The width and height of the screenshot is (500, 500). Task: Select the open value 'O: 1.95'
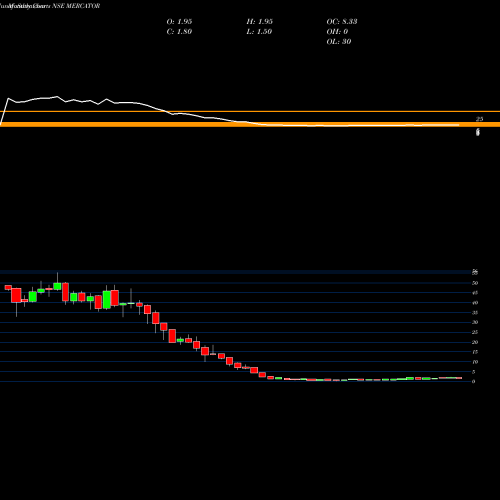[x=179, y=21]
